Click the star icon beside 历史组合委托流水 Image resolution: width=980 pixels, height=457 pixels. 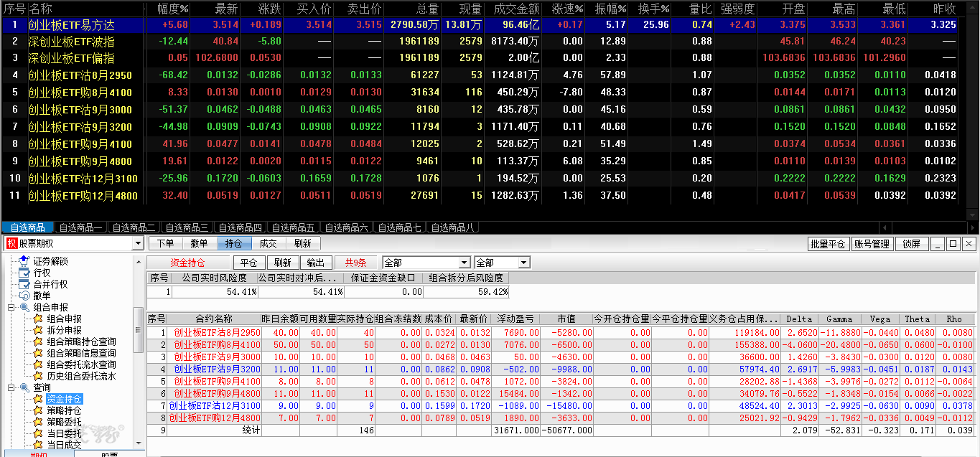[x=38, y=376]
